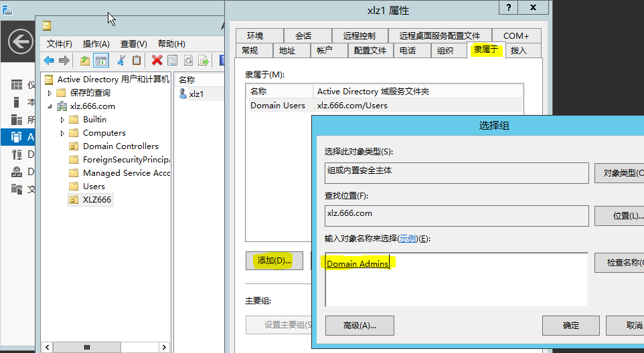This screenshot has width=644, height=353.
Task: Switch to the COM+ tab
Action: tap(516, 35)
